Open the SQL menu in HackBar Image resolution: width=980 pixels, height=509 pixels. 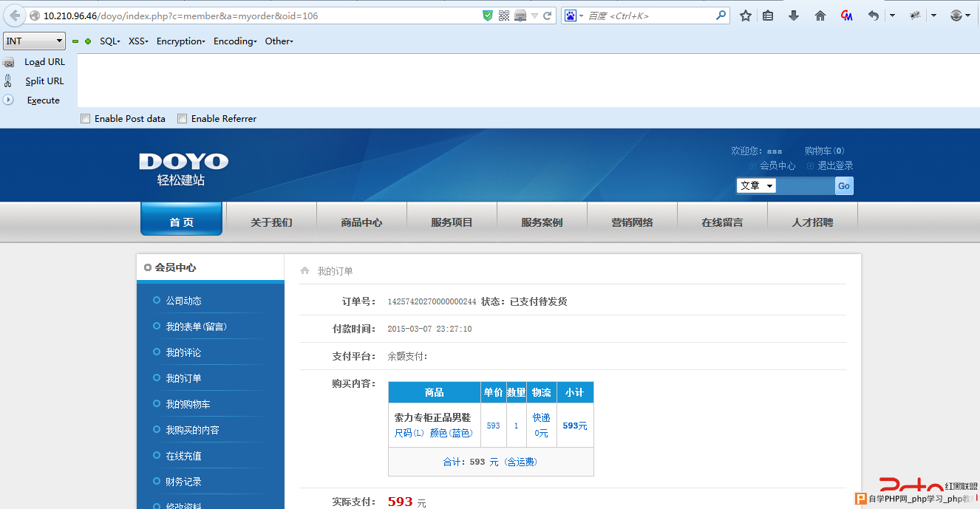point(110,41)
